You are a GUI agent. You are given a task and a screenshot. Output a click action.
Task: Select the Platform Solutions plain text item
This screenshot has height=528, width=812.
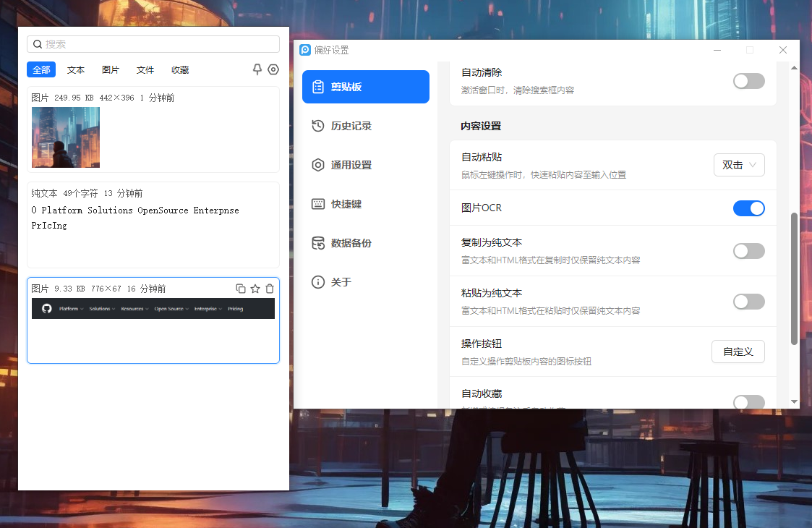(153, 225)
